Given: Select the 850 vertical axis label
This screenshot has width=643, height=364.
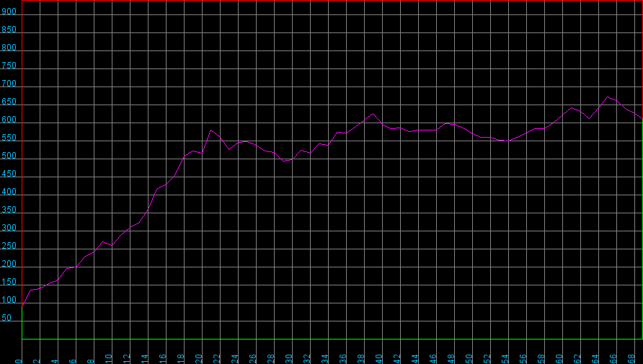Looking at the screenshot, I should click(x=9, y=30).
